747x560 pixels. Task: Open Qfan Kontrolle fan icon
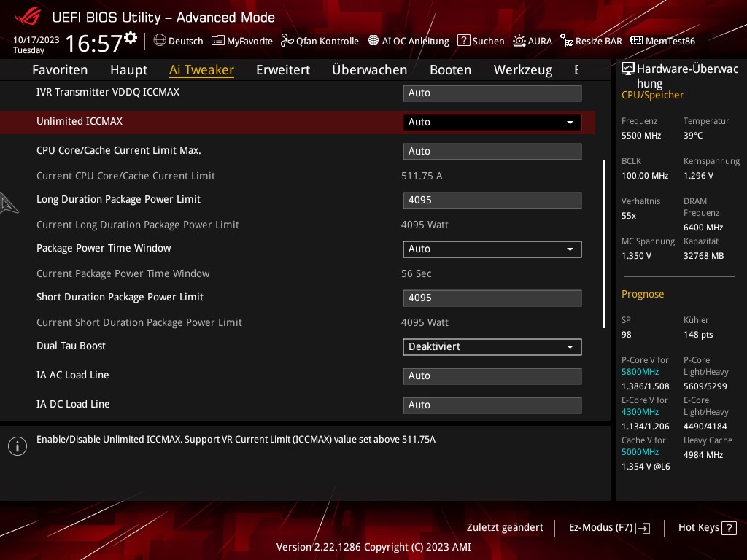[x=287, y=41]
